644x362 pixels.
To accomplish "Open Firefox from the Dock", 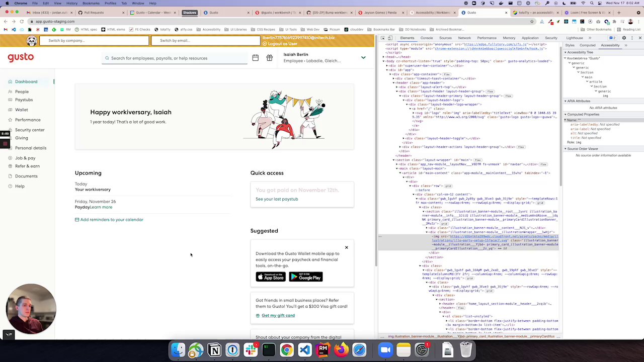I will point(341,349).
